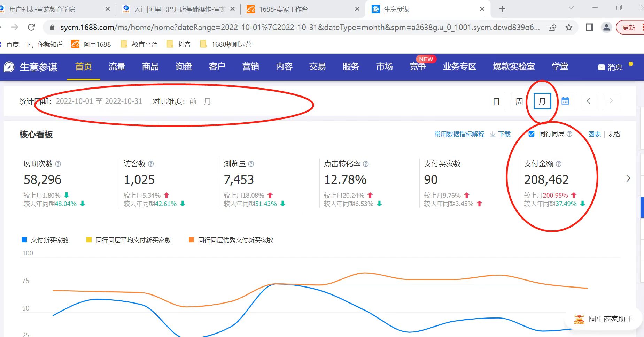Viewport: 644px width, 337px height.
Task: Switch the period toggle to 日
Action: pos(496,101)
